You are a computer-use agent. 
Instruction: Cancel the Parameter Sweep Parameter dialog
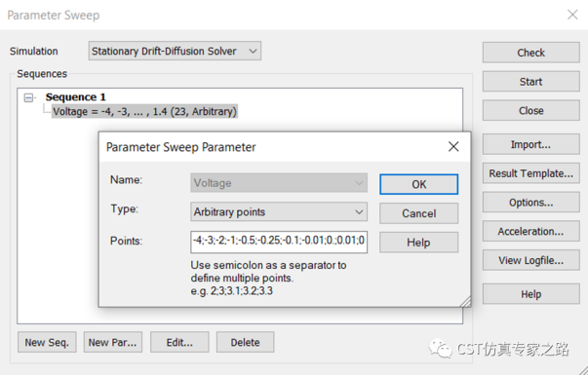click(418, 213)
